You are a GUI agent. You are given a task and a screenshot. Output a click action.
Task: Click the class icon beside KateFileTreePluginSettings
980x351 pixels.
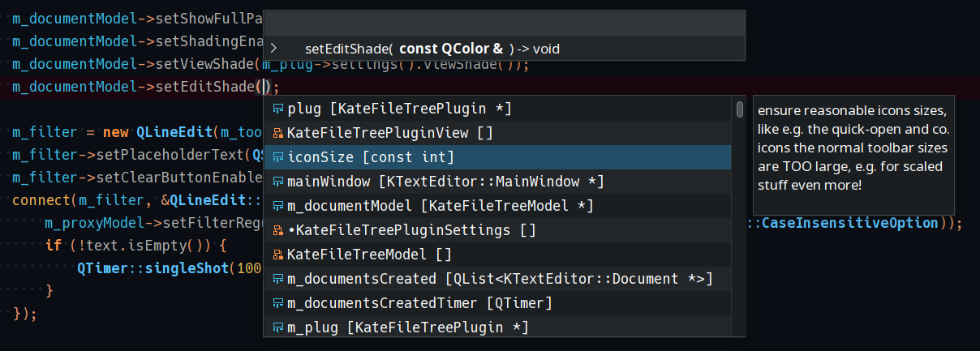278,230
